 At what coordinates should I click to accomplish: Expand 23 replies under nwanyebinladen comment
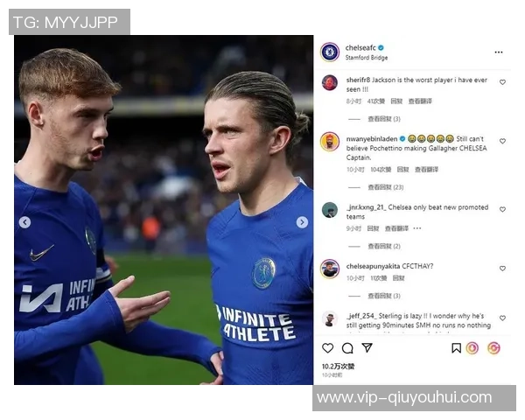point(386,187)
